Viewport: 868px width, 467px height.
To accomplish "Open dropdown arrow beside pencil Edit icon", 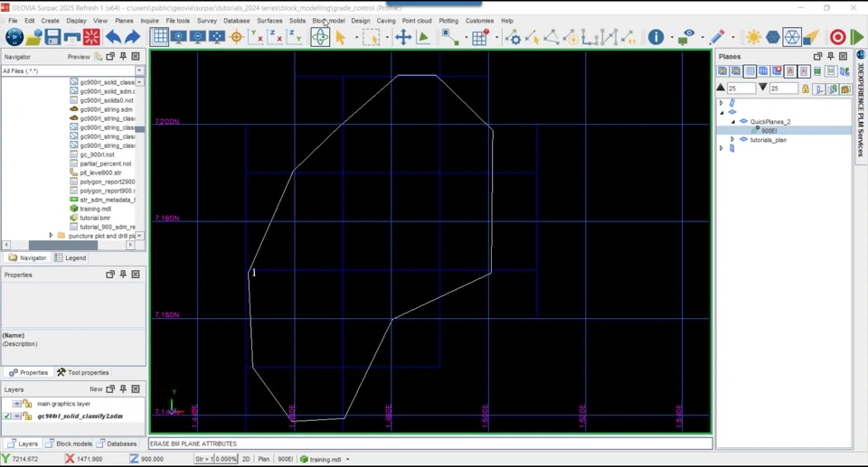I will point(733,38).
